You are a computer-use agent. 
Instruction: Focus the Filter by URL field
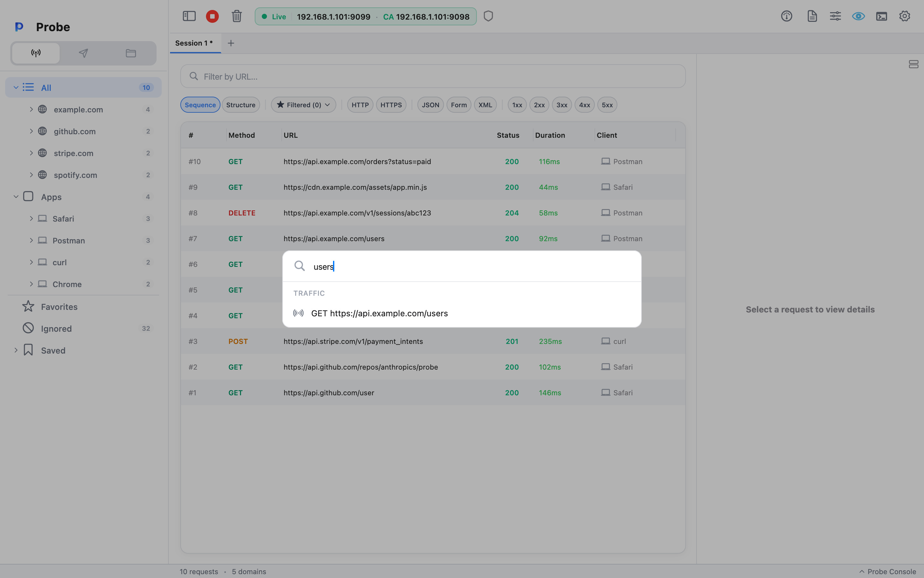coord(433,76)
